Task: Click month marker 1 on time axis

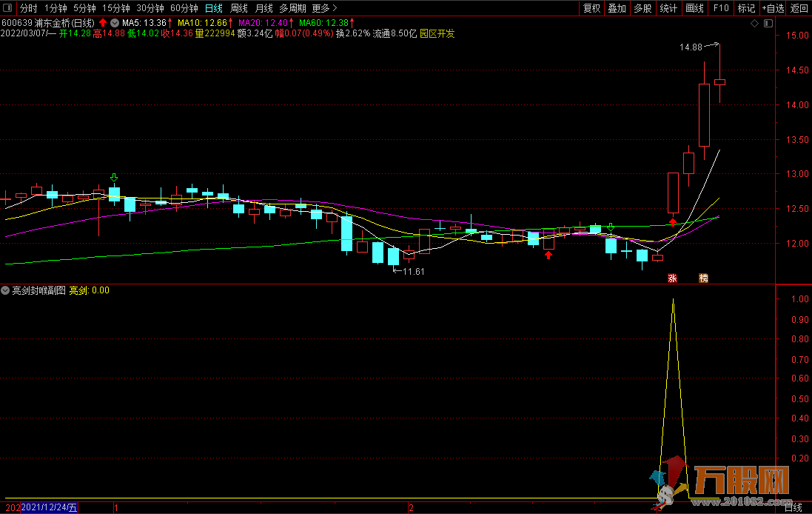Action: 116,508
